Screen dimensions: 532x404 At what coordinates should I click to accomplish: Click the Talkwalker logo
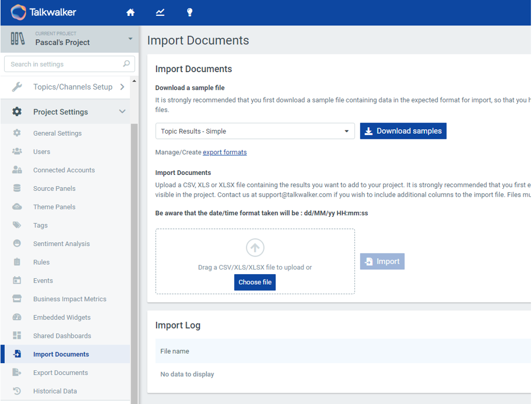(x=43, y=12)
